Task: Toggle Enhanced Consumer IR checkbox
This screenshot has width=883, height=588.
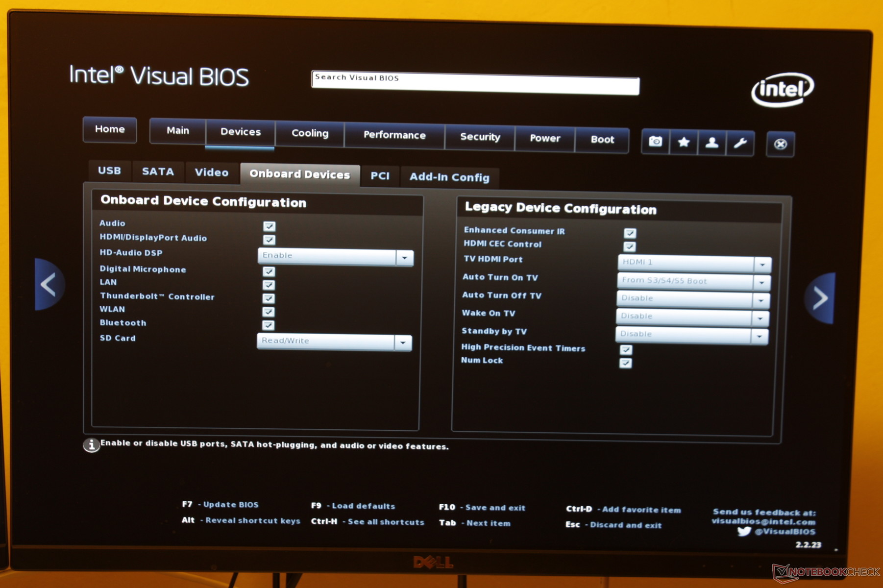Action: tap(630, 233)
